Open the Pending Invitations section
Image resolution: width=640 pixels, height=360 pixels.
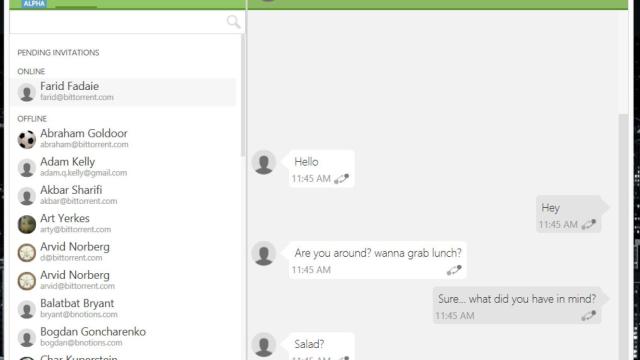[x=58, y=53]
